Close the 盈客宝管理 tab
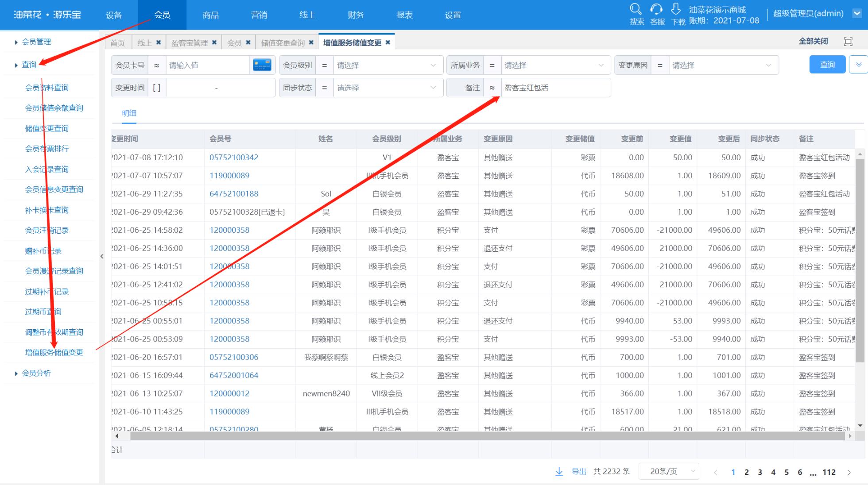Image resolution: width=868 pixels, height=485 pixels. (214, 42)
